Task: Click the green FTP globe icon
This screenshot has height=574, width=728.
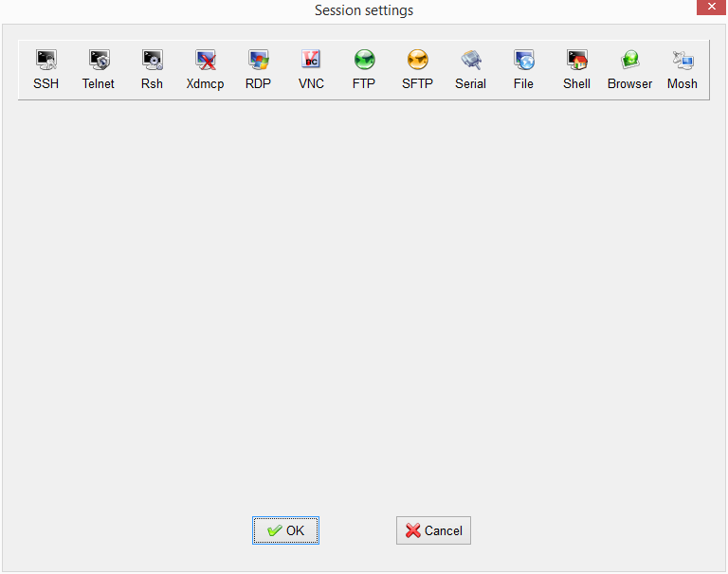Action: point(364,61)
